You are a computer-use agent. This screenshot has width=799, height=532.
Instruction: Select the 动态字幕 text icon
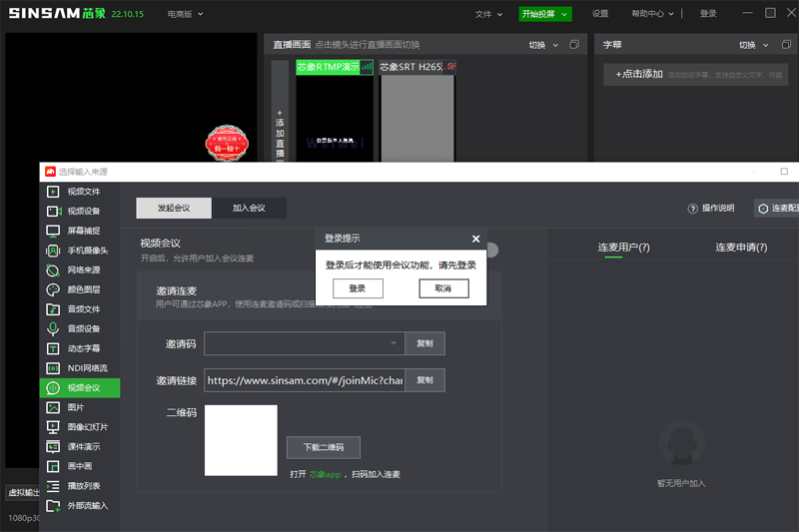tap(53, 348)
